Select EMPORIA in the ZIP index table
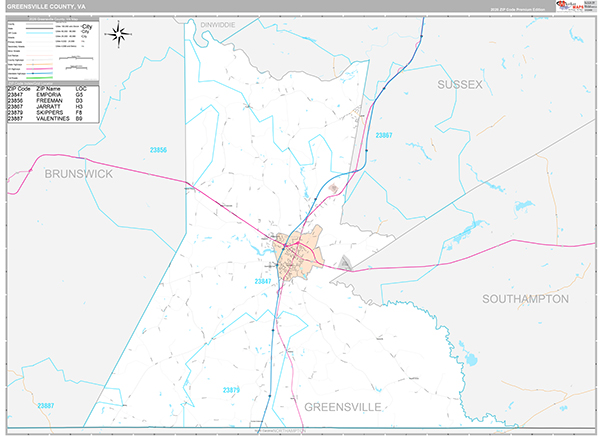This screenshot has height=436, width=600. [49, 95]
